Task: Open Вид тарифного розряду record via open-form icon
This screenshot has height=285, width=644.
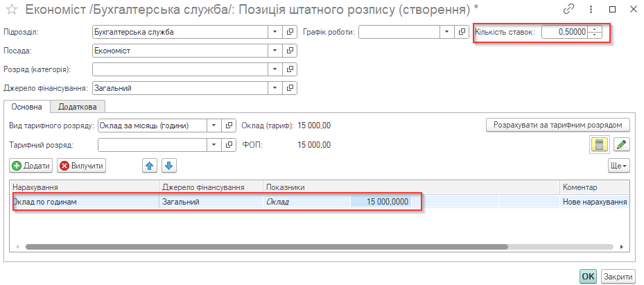Action: point(229,126)
